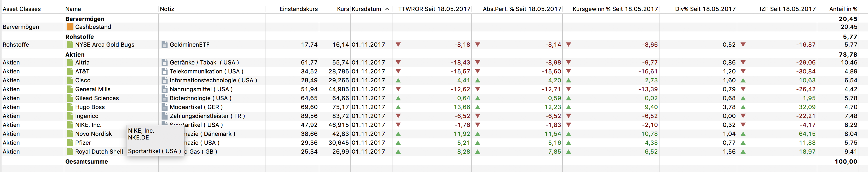Click the GoldminenETF note icon
Image resolution: width=868 pixels, height=172 pixels.
point(164,45)
